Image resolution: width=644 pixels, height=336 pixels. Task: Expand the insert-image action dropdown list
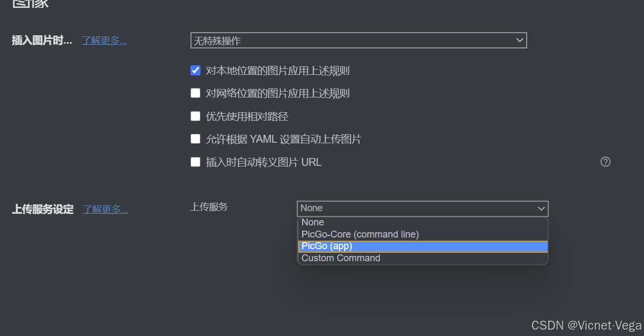[x=520, y=40]
